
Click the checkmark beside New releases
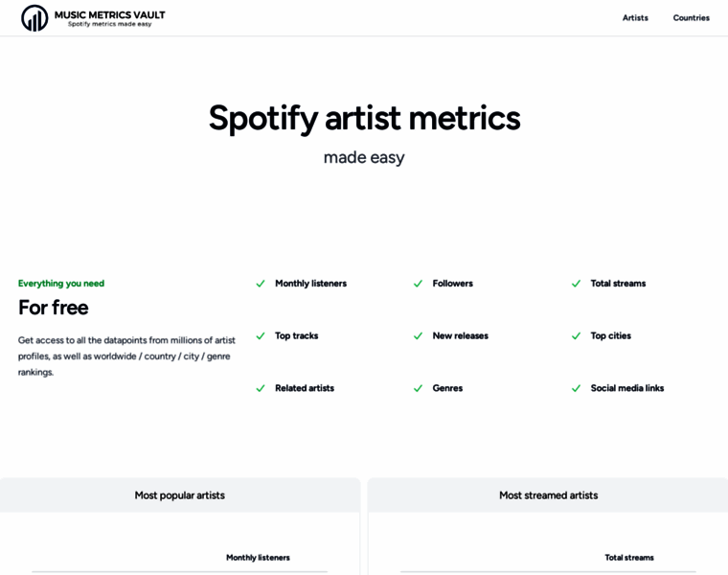click(418, 335)
